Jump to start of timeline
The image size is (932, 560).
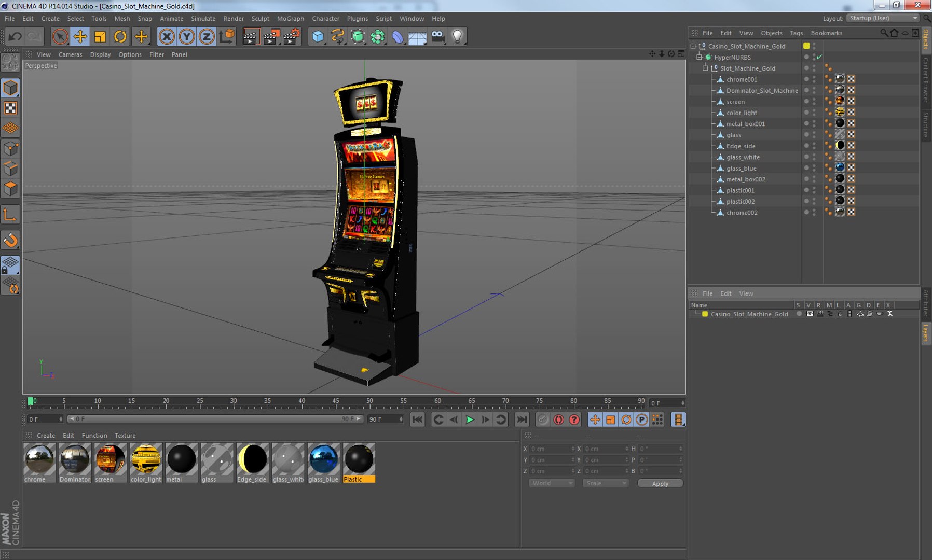click(417, 419)
